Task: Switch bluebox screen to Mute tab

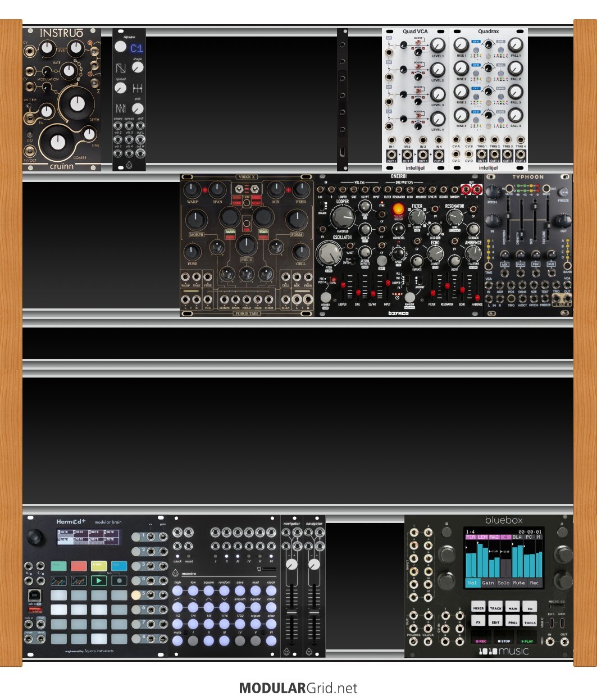Action: click(519, 583)
